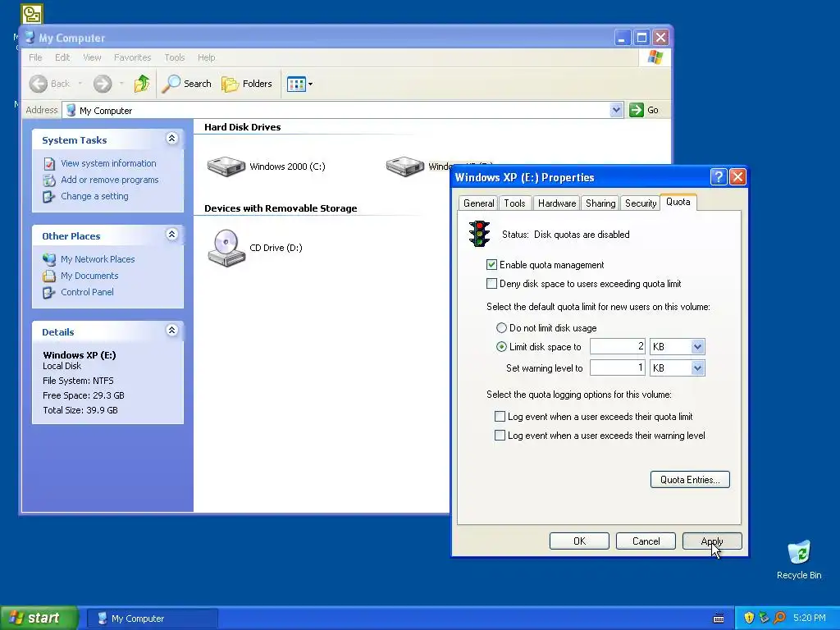Click Cancel in Properties dialog

(x=646, y=541)
